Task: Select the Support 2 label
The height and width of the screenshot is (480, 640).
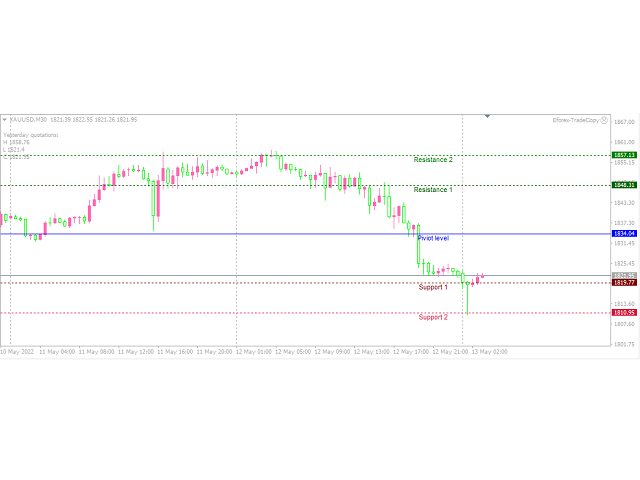Action: tap(433, 317)
